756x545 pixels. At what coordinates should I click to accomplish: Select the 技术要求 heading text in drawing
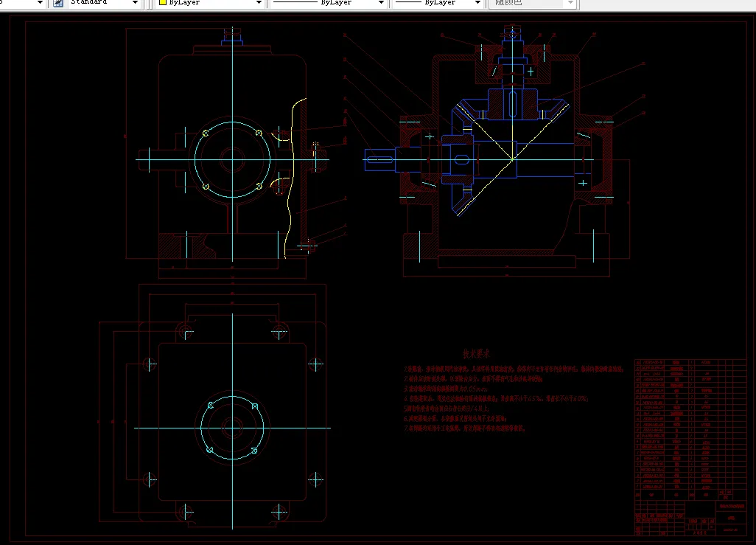476,354
